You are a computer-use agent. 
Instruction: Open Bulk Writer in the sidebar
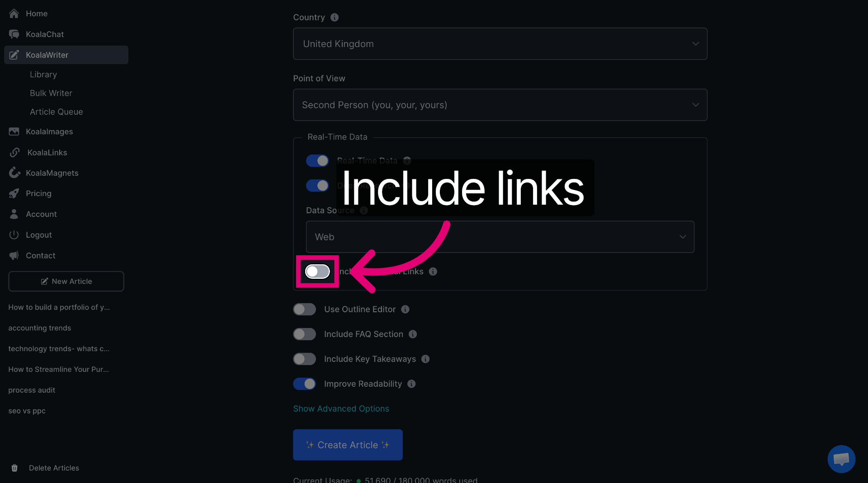pos(51,93)
